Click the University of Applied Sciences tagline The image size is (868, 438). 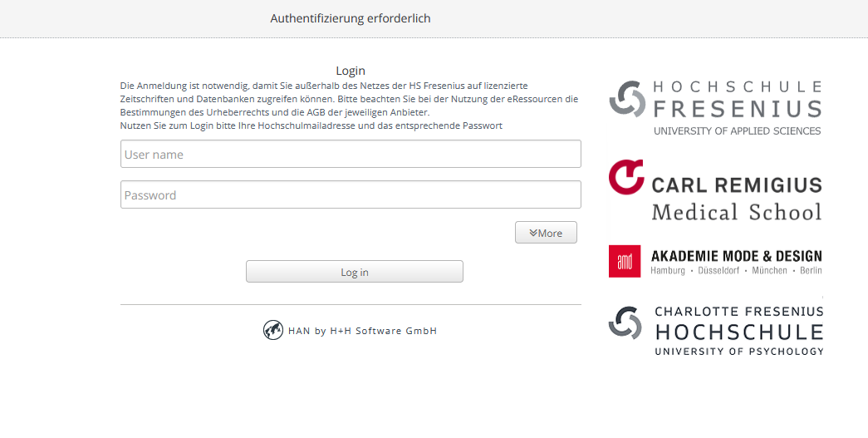click(737, 130)
